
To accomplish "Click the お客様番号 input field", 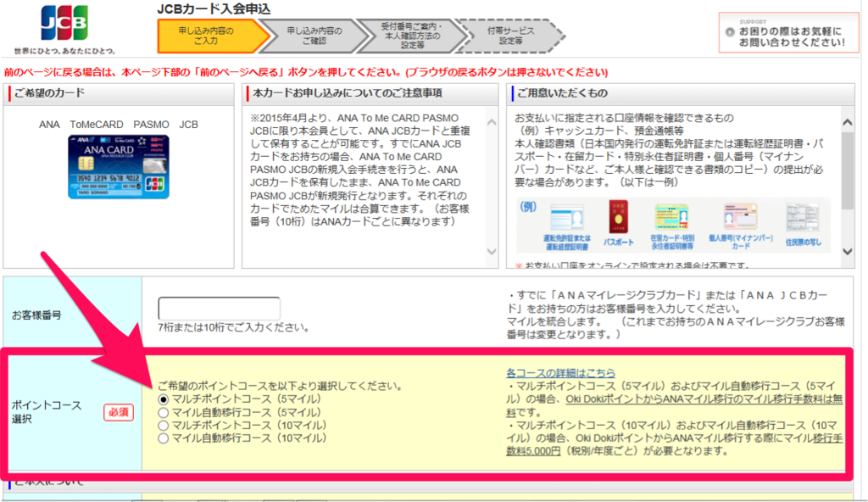I will (x=219, y=308).
